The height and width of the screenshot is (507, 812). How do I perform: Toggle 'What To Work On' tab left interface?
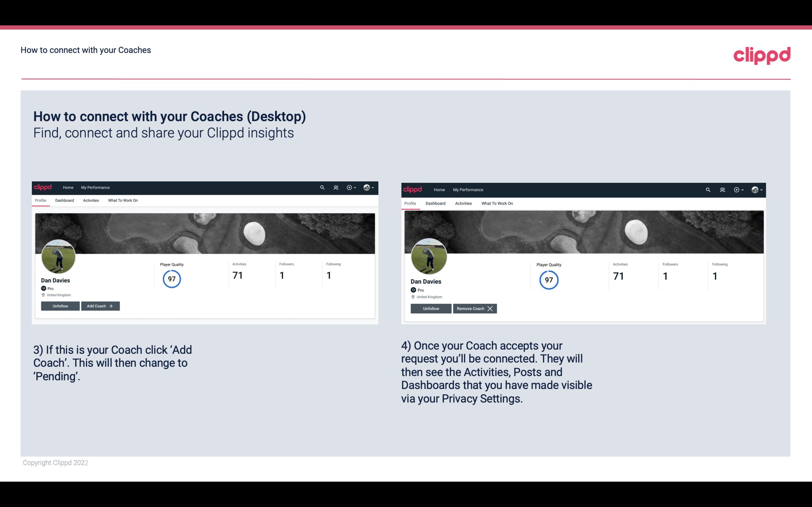pyautogui.click(x=122, y=200)
